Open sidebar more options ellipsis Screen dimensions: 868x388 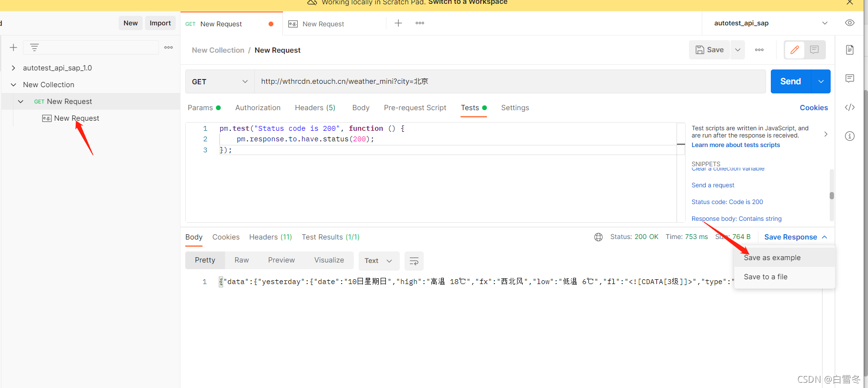click(169, 47)
